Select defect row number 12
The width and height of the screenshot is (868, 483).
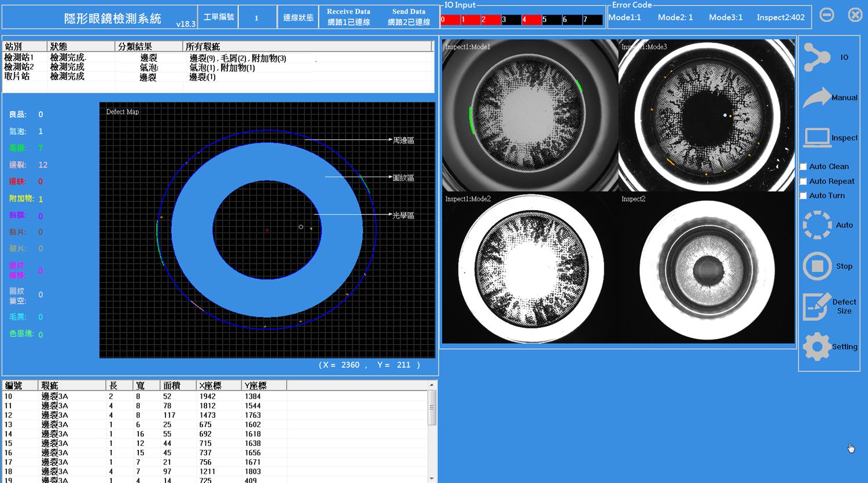point(215,415)
